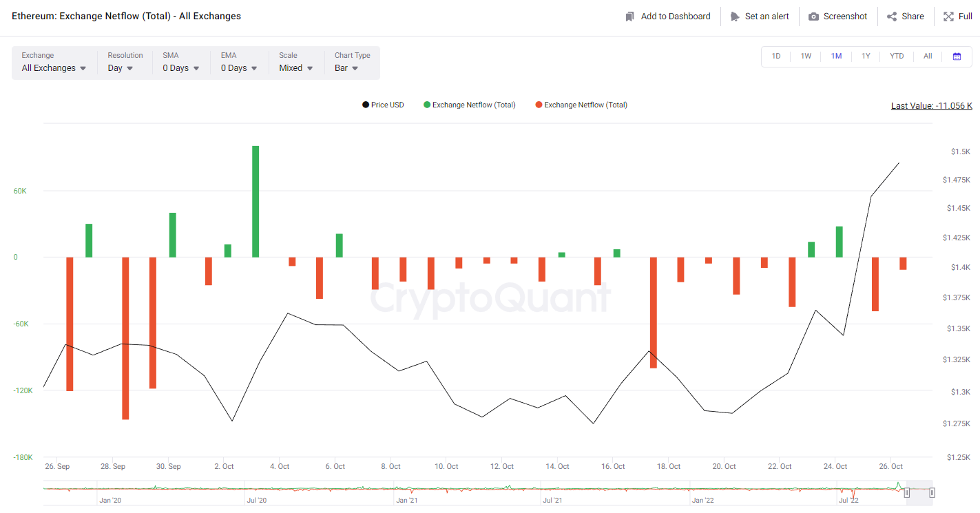Select the 1W time range tab
Viewport: 980px width, 513px height.
coord(806,56)
